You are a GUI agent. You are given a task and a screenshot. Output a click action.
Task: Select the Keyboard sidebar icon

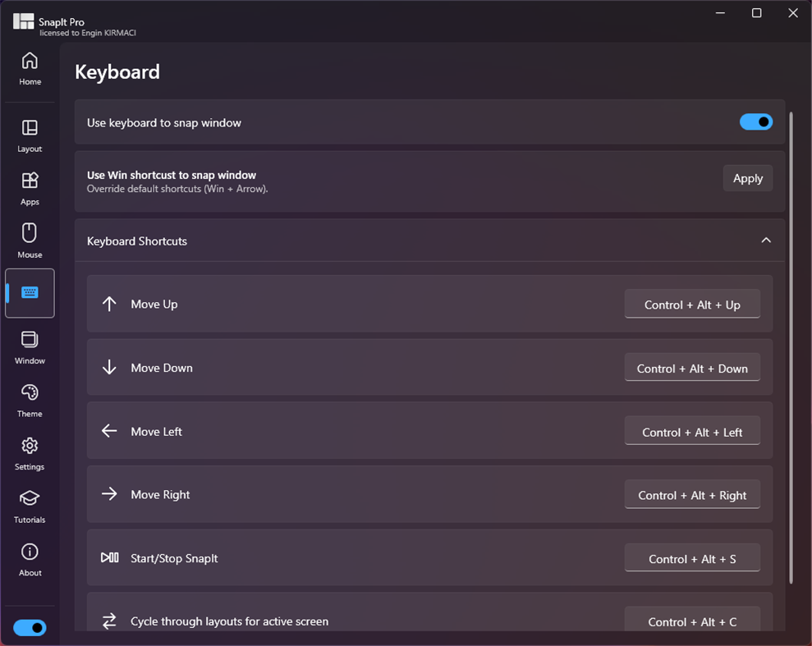tap(30, 292)
